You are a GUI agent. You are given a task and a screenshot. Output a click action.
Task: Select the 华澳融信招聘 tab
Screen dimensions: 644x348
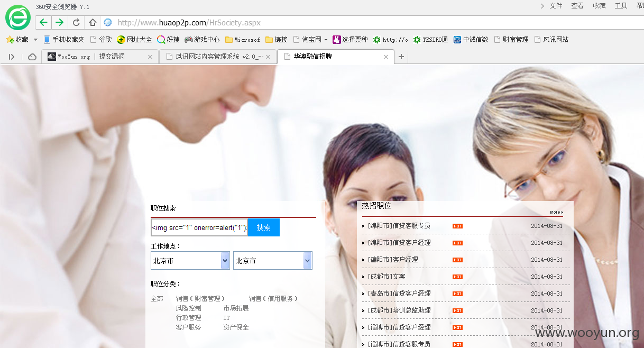coord(336,57)
